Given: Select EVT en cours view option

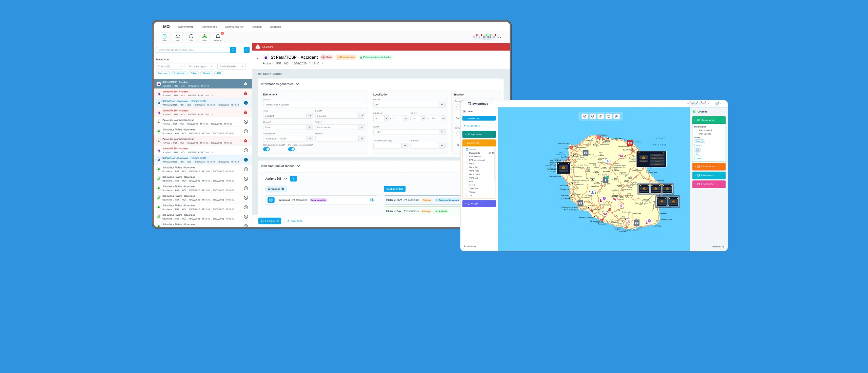Looking at the screenshot, I should (467, 157).
